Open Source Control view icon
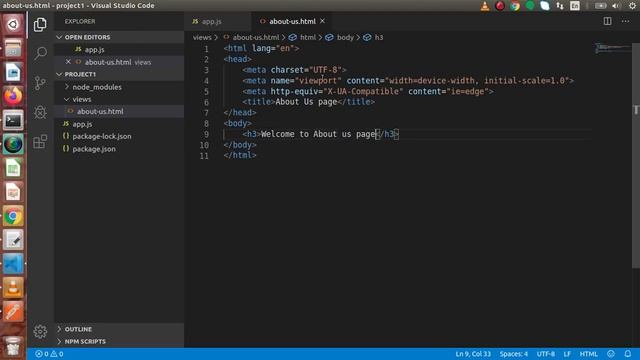Screen dimensions: 640x360 tap(40, 83)
